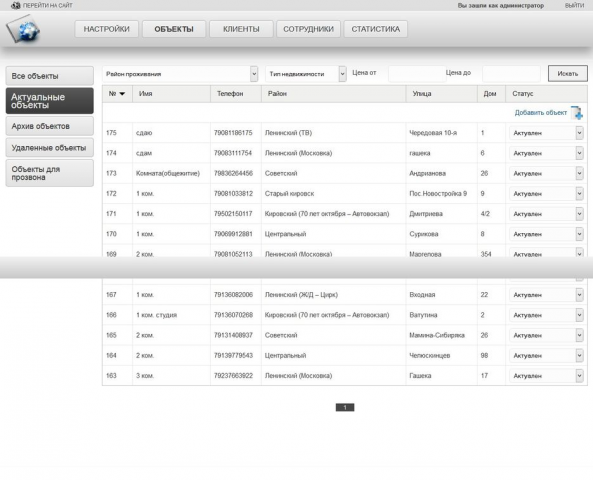Click phone number 79081186175
The height and width of the screenshot is (480, 593).
tap(233, 133)
